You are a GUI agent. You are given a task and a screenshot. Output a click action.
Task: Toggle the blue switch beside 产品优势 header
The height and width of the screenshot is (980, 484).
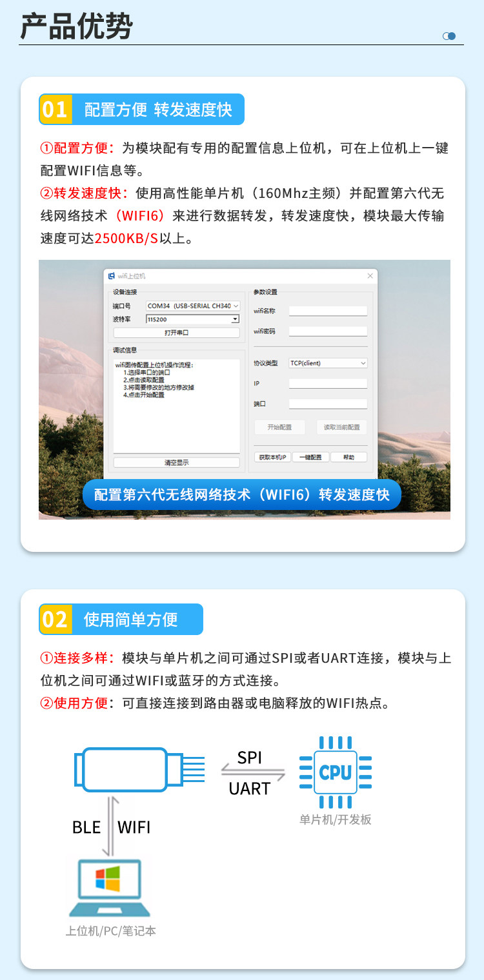tap(449, 36)
